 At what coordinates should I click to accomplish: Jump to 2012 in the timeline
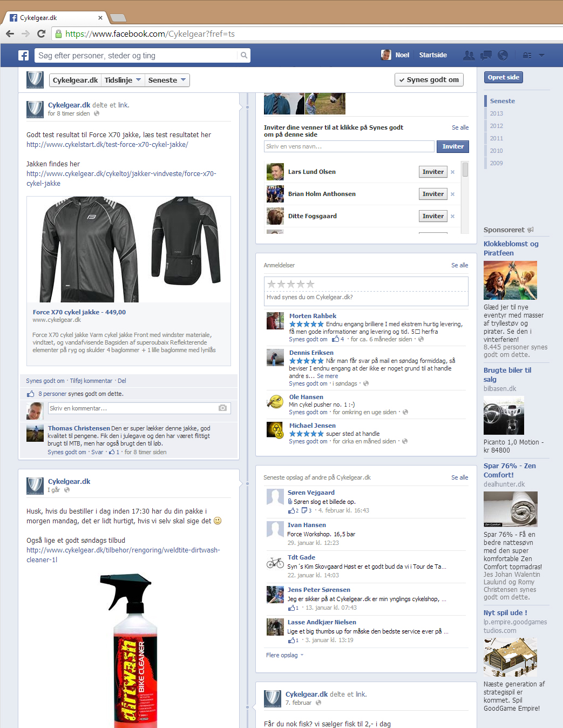(x=497, y=126)
